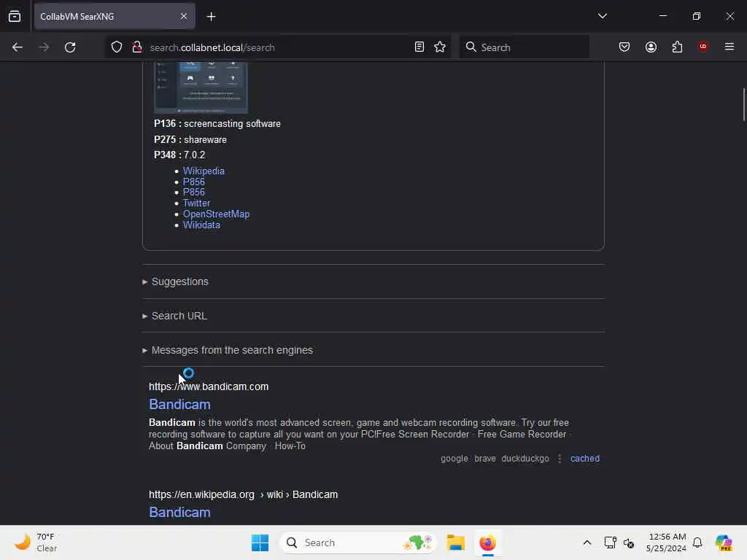Bookmark this page with the star icon
Viewport: 747px width, 560px height.
click(440, 47)
